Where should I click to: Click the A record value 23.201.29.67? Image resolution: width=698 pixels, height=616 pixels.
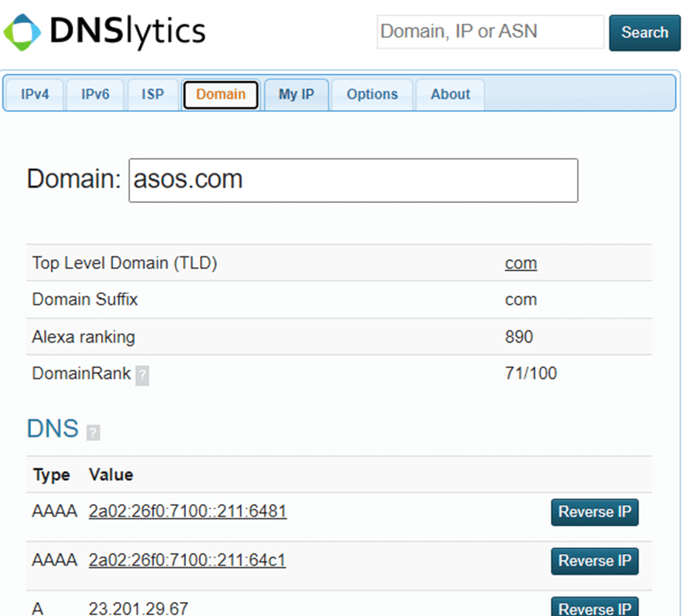click(x=138, y=609)
